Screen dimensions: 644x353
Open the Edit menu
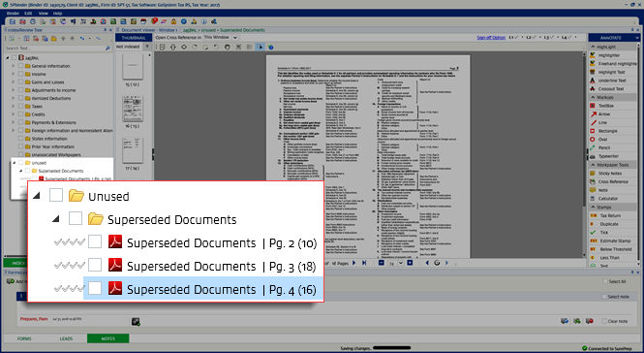(x=28, y=14)
